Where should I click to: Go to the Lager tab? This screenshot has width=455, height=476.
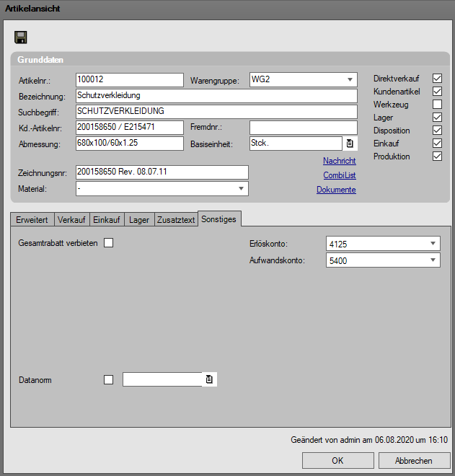139,219
